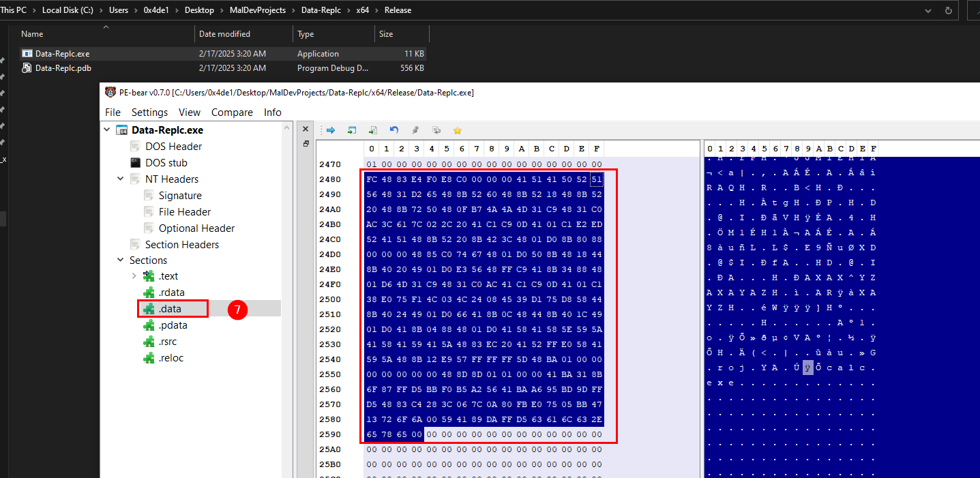Click the grey pin icon in hex toolbar
Image resolution: width=980 pixels, height=478 pixels.
click(x=415, y=130)
